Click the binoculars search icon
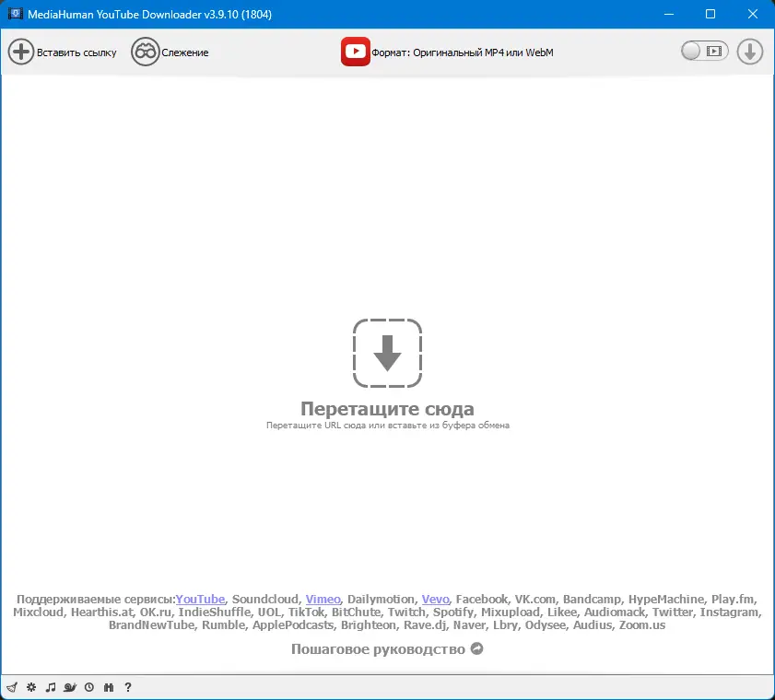The image size is (775, 700). pos(109,687)
